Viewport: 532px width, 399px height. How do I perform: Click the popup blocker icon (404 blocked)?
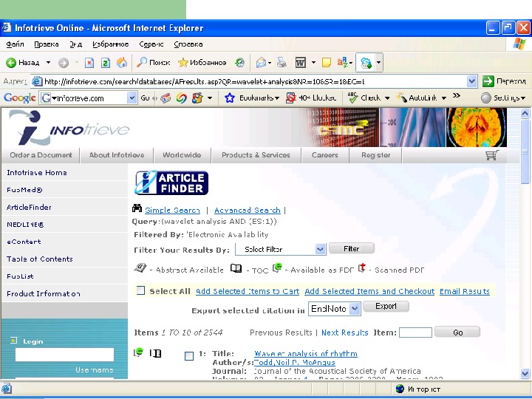coord(291,98)
